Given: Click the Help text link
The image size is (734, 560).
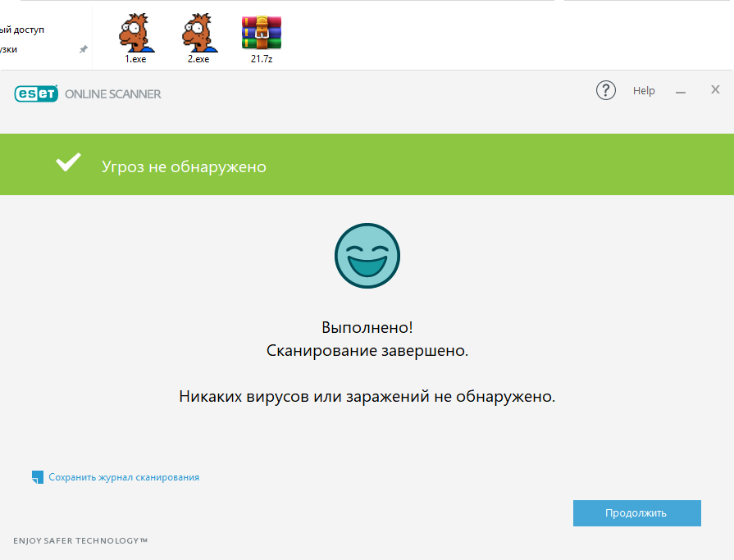Looking at the screenshot, I should (x=644, y=91).
